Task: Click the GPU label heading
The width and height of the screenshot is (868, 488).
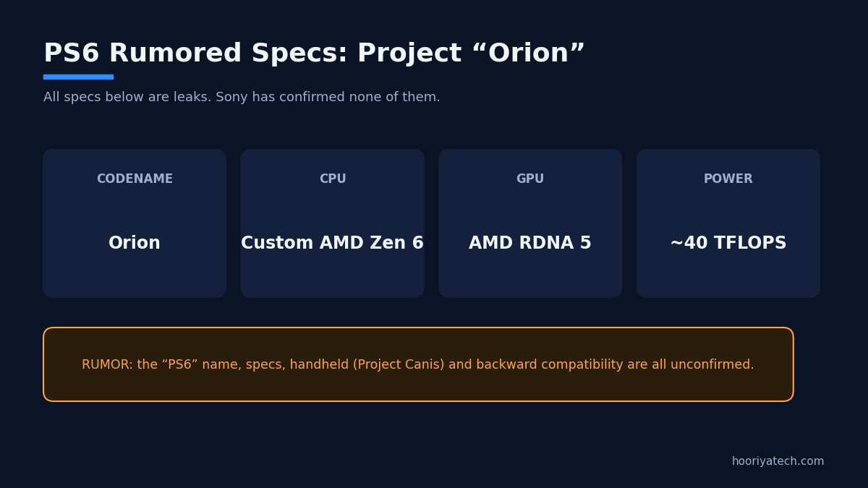Action: pyautogui.click(x=530, y=179)
